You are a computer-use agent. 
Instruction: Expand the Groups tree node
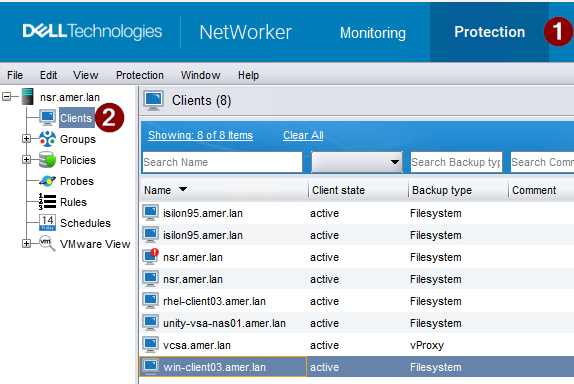coord(26,139)
